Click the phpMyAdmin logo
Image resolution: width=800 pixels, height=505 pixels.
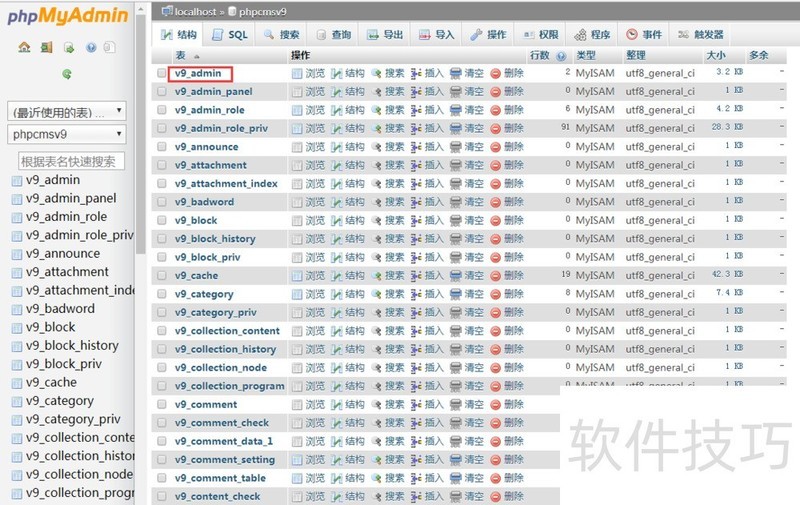67,16
